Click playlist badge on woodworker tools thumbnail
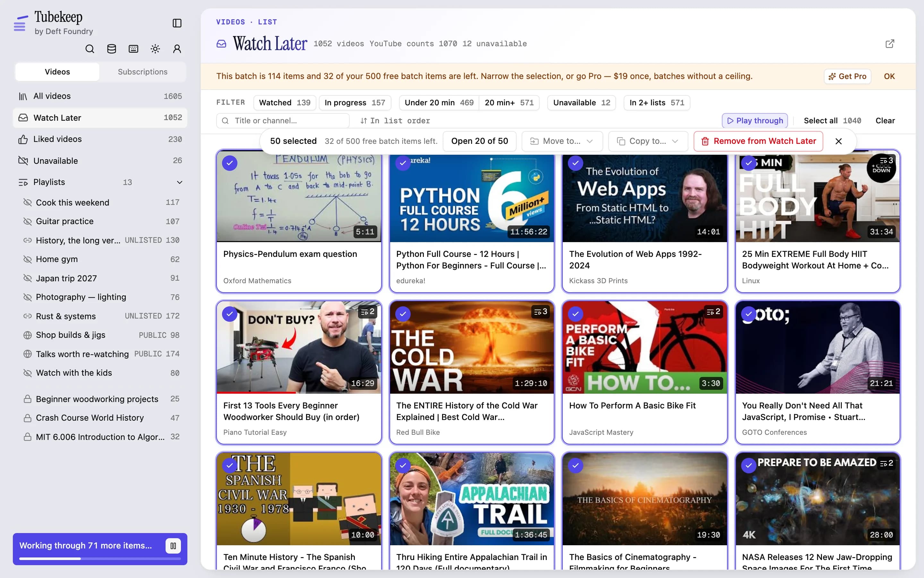This screenshot has height=578, width=924. click(x=368, y=311)
